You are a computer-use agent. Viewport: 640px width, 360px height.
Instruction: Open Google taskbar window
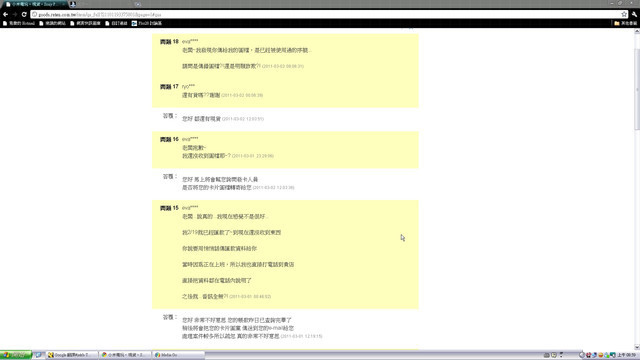[x=71, y=355]
